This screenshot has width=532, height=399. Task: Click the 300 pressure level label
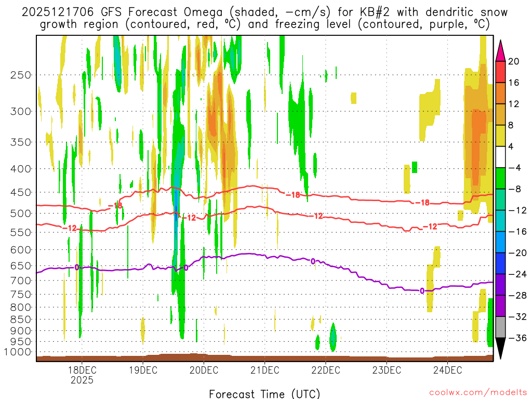pyautogui.click(x=21, y=111)
